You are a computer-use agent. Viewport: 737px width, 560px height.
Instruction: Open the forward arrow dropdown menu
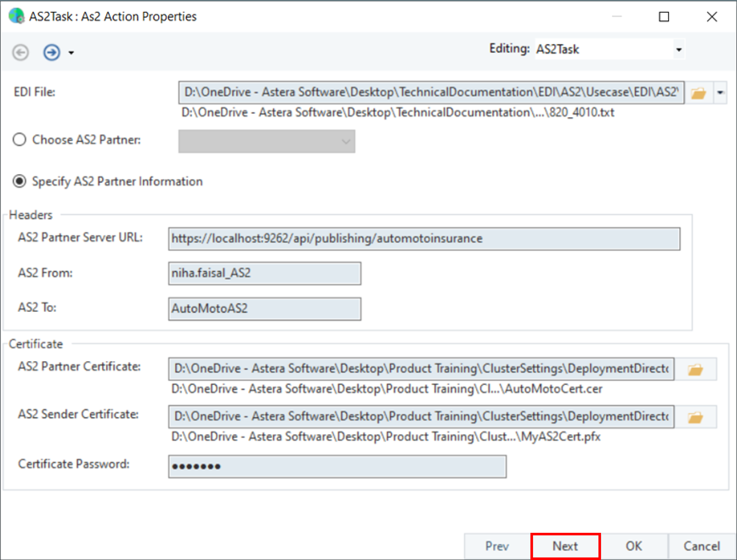click(71, 53)
